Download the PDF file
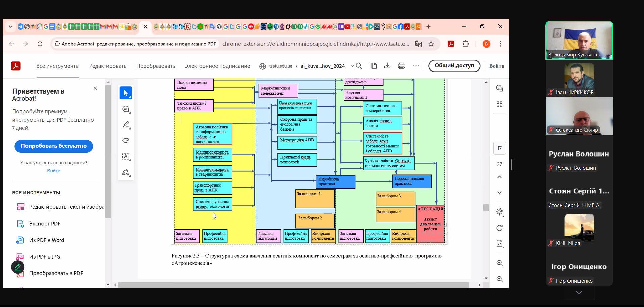This screenshot has width=644, height=307. pos(387,66)
